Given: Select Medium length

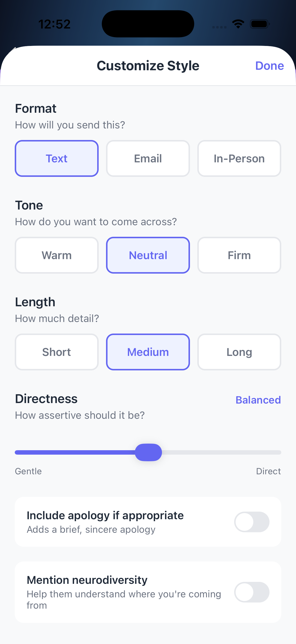Looking at the screenshot, I should click(x=148, y=352).
